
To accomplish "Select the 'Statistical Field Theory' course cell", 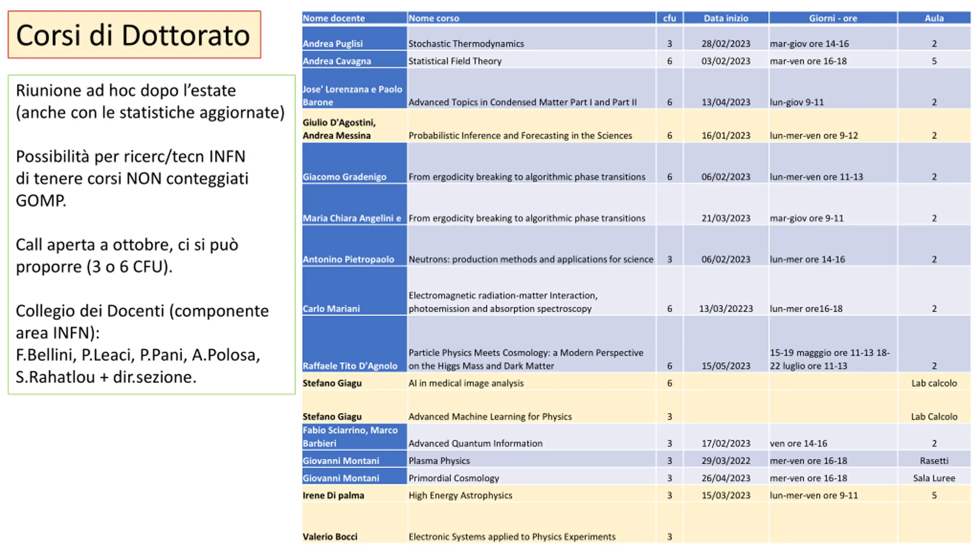I will click(x=455, y=61).
